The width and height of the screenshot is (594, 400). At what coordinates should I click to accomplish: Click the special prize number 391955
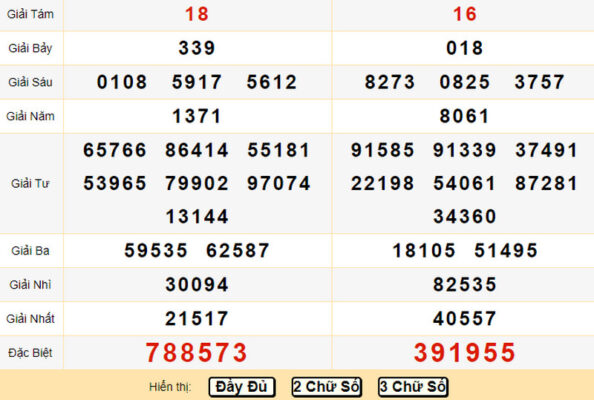(x=464, y=353)
